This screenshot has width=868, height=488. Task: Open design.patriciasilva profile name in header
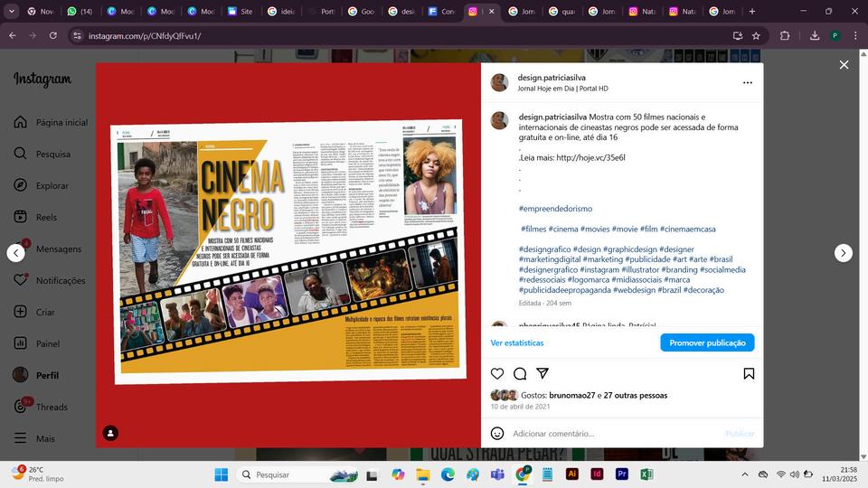tap(552, 78)
